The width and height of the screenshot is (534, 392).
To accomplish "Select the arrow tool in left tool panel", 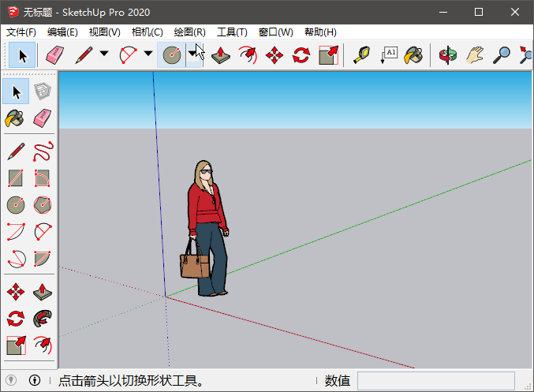I will click(x=16, y=91).
